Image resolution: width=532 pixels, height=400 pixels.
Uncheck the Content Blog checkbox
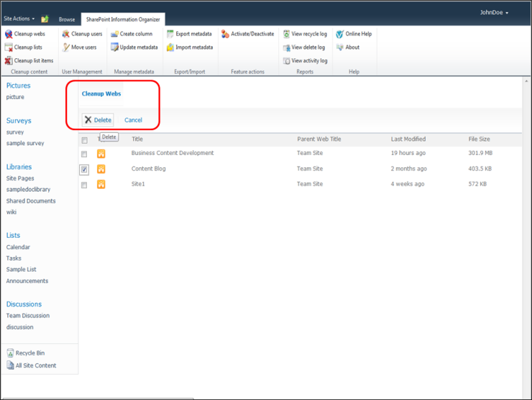pos(84,169)
